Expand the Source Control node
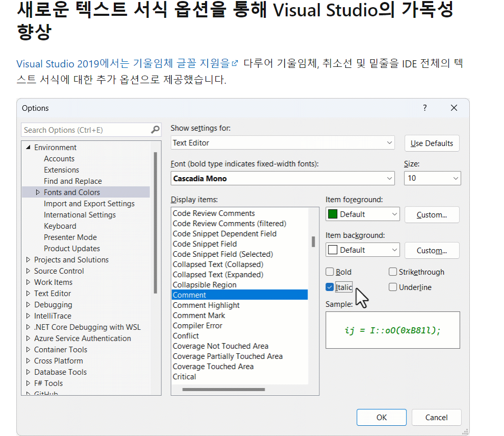504x436 pixels. point(28,271)
